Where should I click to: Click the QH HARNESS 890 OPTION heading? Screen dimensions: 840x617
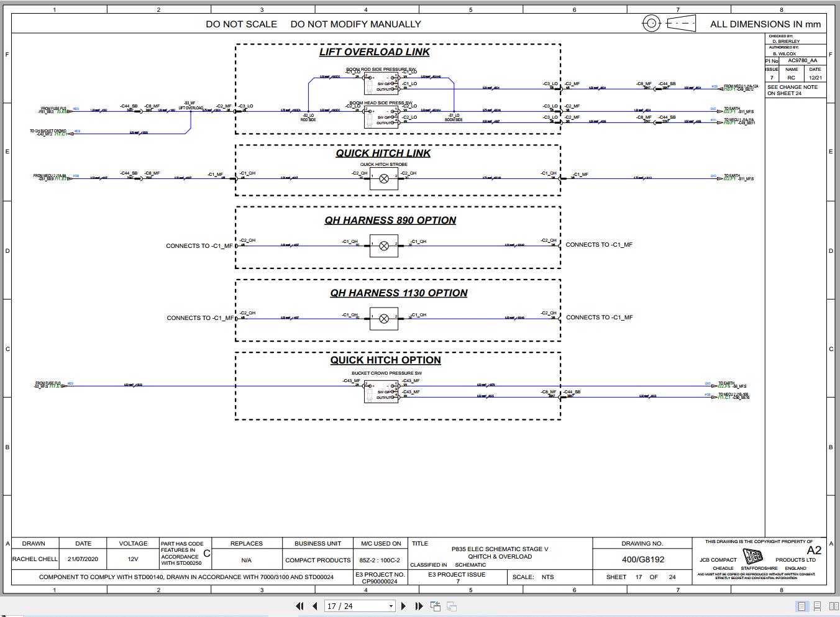(390, 221)
